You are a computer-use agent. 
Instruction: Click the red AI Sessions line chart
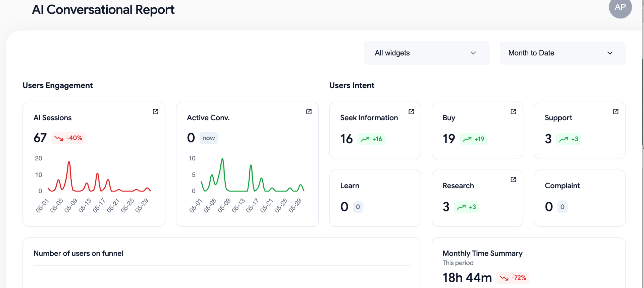(99, 176)
